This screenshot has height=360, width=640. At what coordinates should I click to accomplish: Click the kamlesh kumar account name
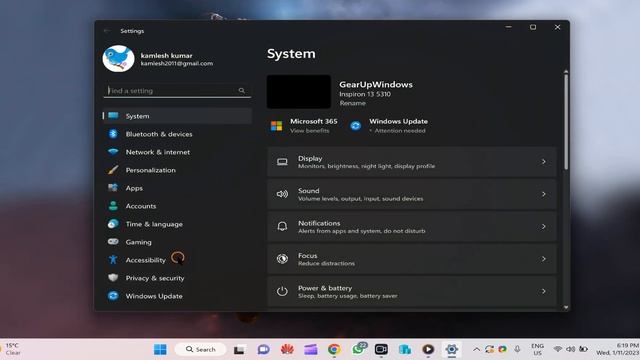point(166,56)
